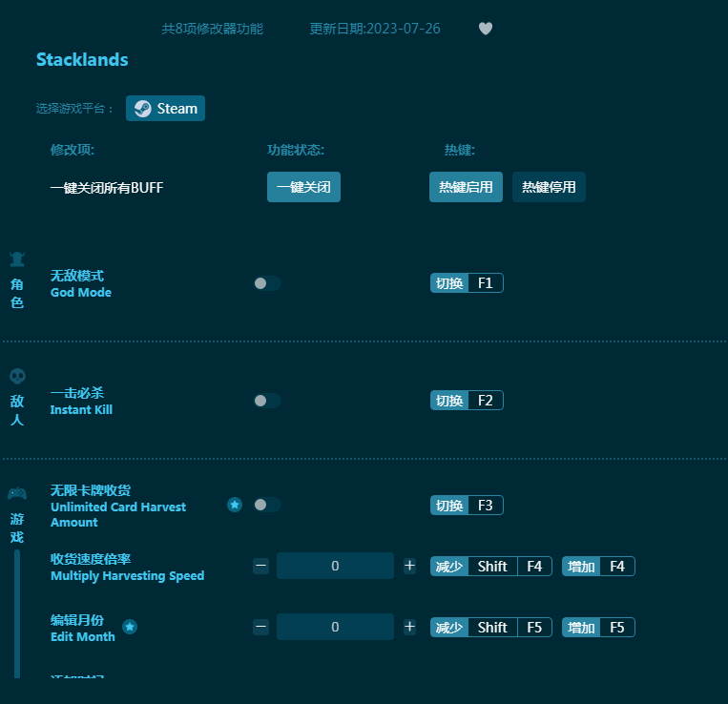Viewport: 728px width, 704px height.
Task: Click the update date 2023-07-26 text
Action: [375, 29]
